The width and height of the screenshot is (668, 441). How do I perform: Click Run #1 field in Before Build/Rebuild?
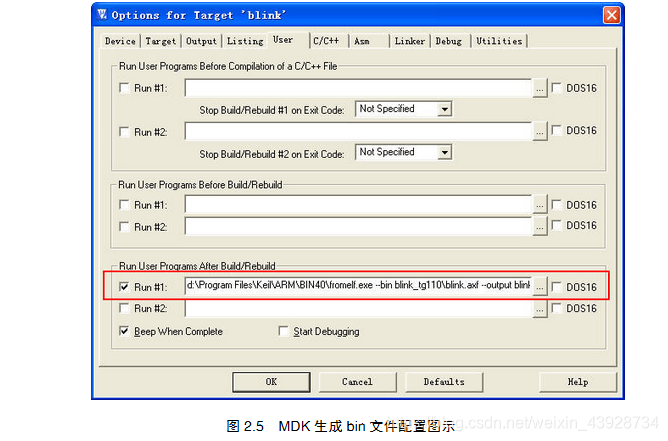tap(358, 204)
